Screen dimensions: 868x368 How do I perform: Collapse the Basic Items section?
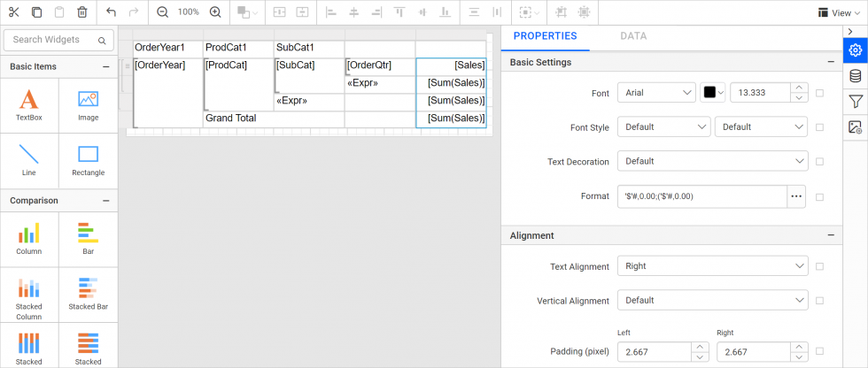click(x=105, y=67)
